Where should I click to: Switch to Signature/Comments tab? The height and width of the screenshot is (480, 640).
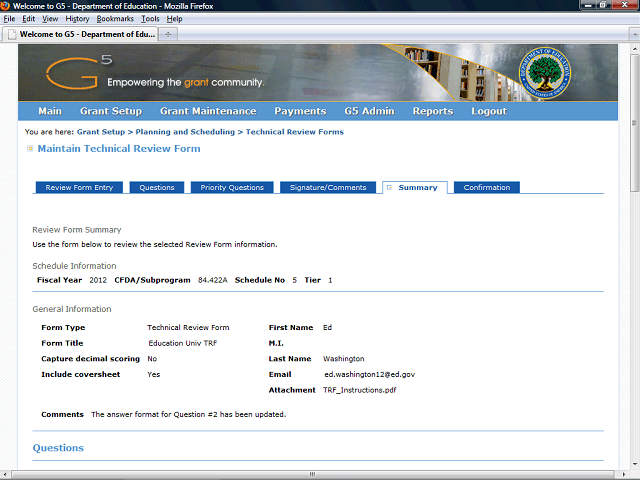tap(328, 187)
